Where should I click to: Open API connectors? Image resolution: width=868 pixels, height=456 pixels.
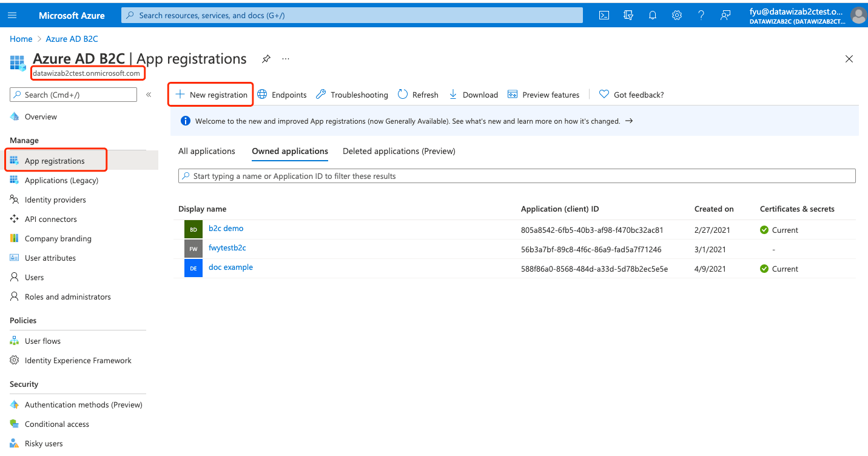51,219
